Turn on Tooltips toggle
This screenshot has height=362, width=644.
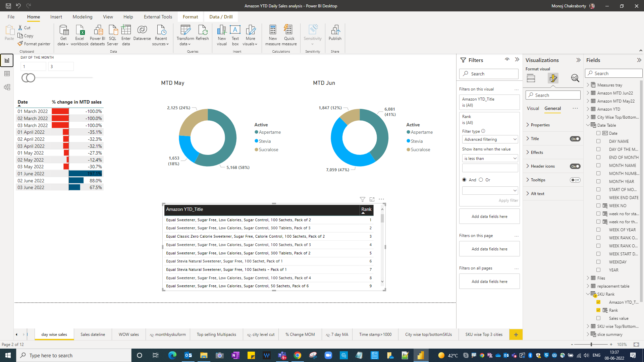point(575,180)
